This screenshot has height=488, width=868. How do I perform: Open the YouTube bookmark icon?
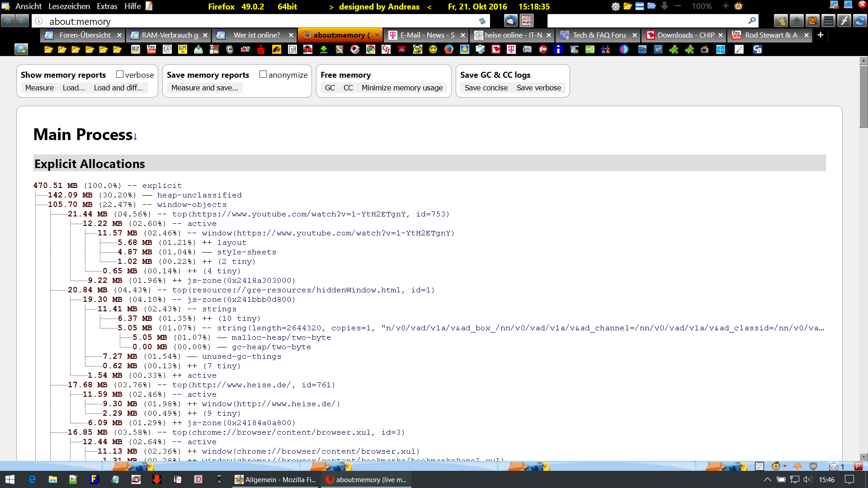[151, 49]
